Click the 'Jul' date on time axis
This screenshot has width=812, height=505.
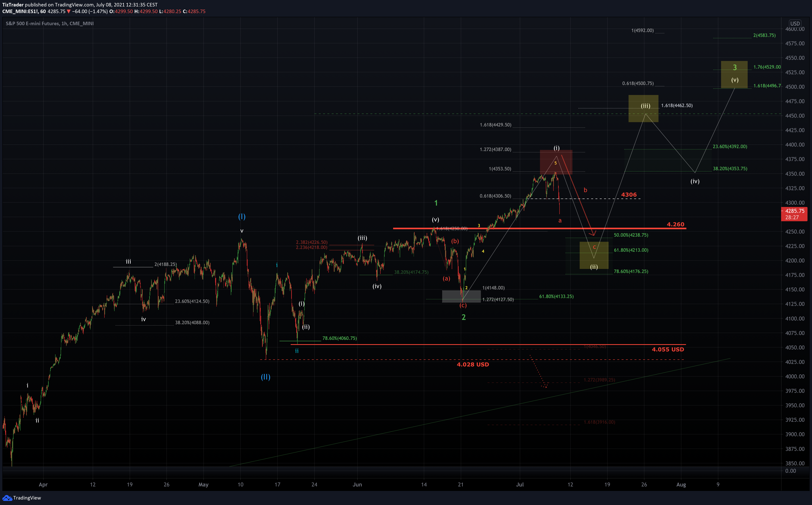(520, 485)
